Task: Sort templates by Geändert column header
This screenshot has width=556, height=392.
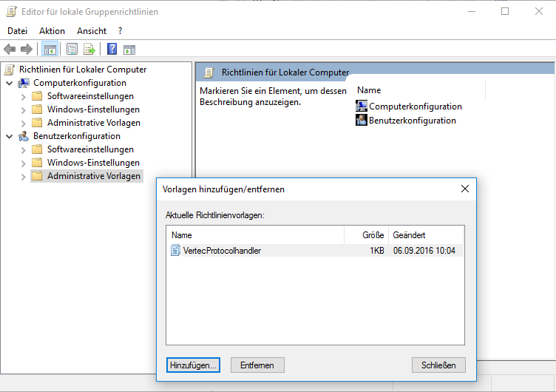Action: (x=425, y=235)
